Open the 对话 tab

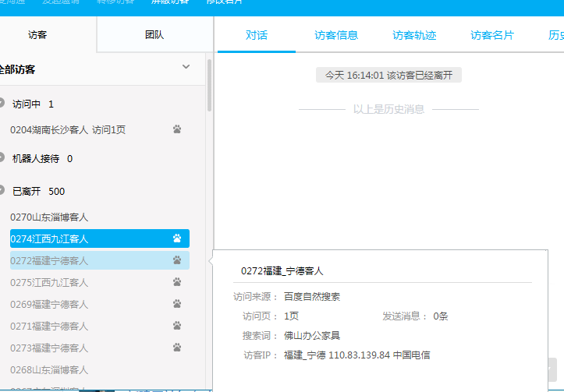257,35
